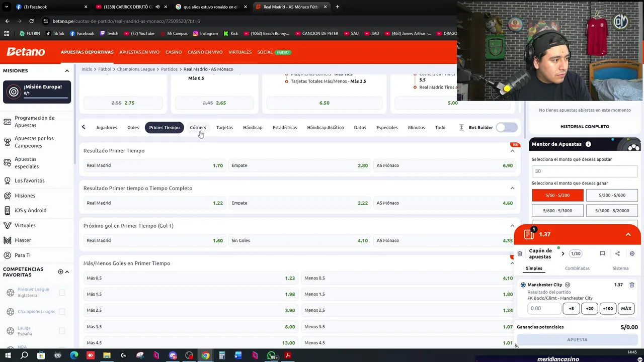The width and height of the screenshot is (644, 362).
Task: Click the browser reload icon
Action: [x=31, y=21]
